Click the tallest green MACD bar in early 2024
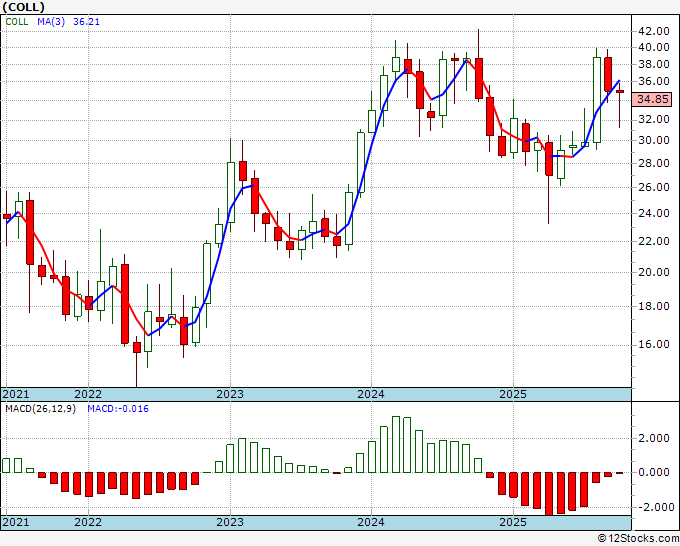 (396, 445)
